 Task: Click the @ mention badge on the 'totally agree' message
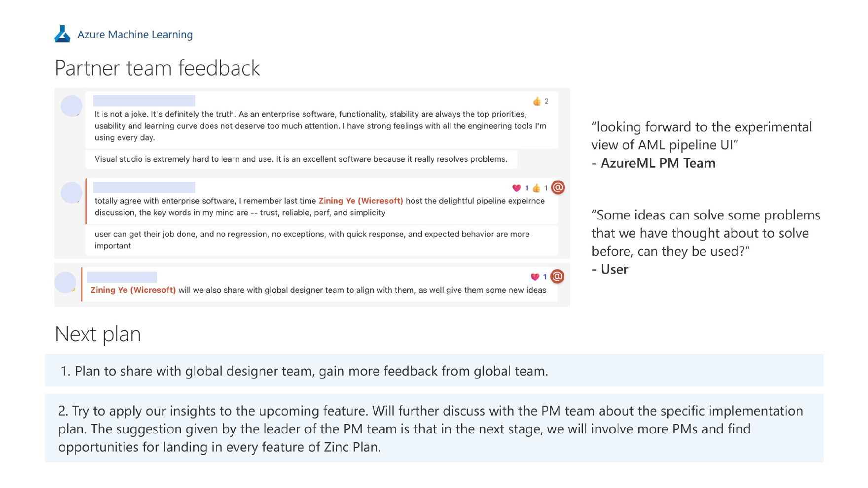pos(558,187)
